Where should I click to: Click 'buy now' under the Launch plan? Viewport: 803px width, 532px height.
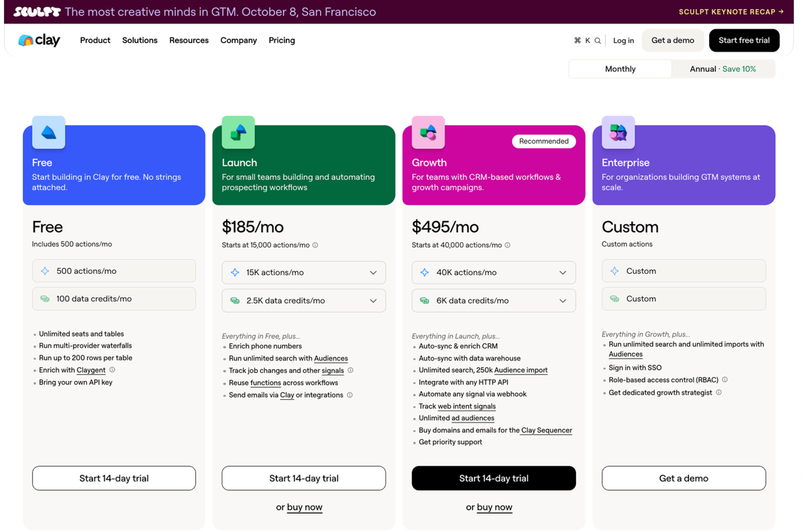[x=305, y=507]
